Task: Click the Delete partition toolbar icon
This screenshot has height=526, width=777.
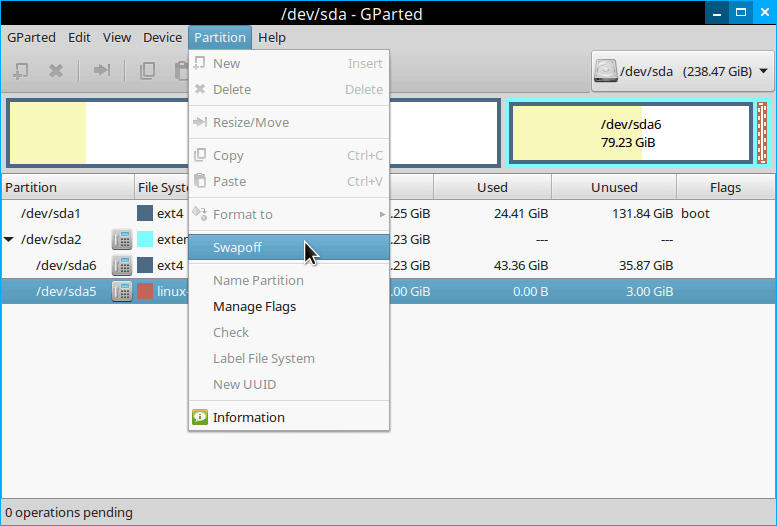Action: coord(56,71)
